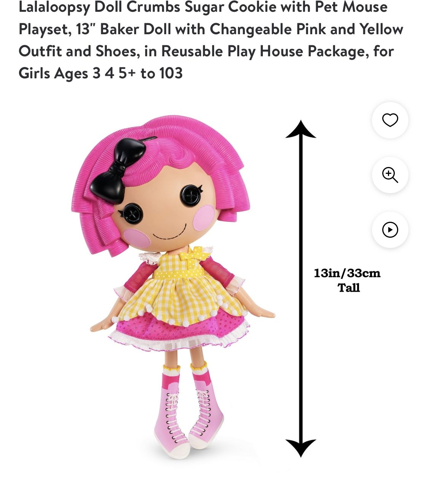This screenshot has width=445, height=504.
Task: Click the downward arrowhead of height indicator
Action: [301, 448]
